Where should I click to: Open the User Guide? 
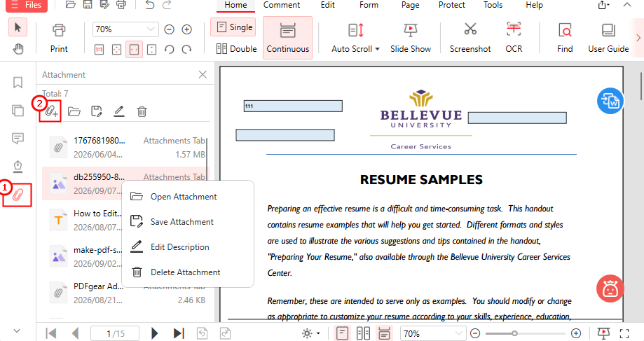coord(608,39)
